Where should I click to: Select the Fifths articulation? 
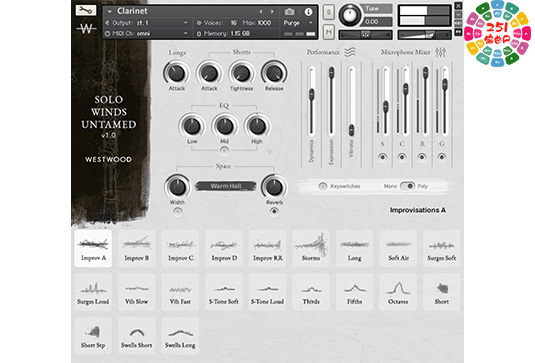[x=355, y=292]
